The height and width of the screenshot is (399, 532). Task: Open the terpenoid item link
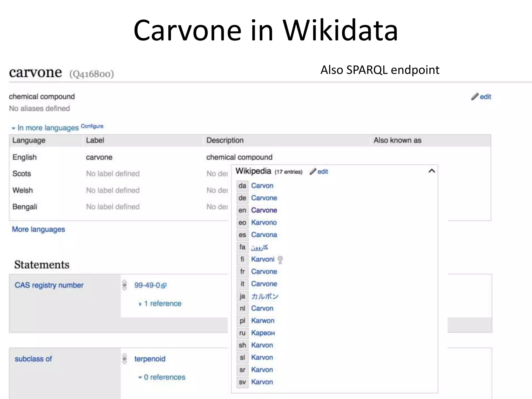(150, 359)
